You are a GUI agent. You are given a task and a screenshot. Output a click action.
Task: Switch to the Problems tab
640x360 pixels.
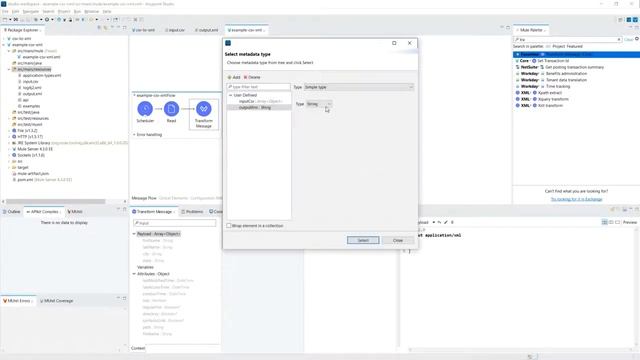tap(192, 211)
